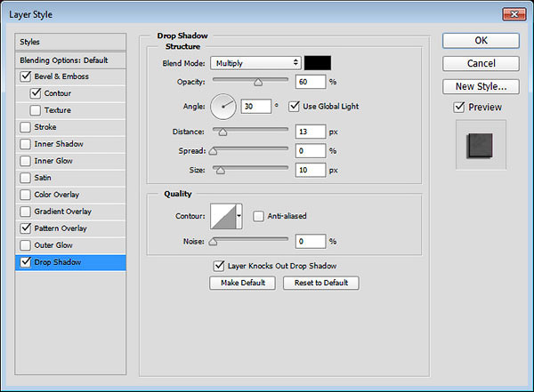
Task: Toggle the Bevel & Emboss checkbox
Action: 26,76
